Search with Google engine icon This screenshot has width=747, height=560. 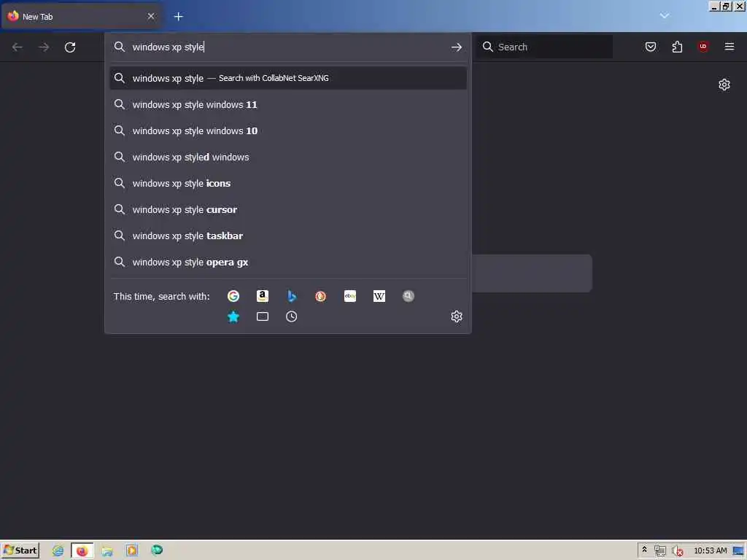coord(233,296)
